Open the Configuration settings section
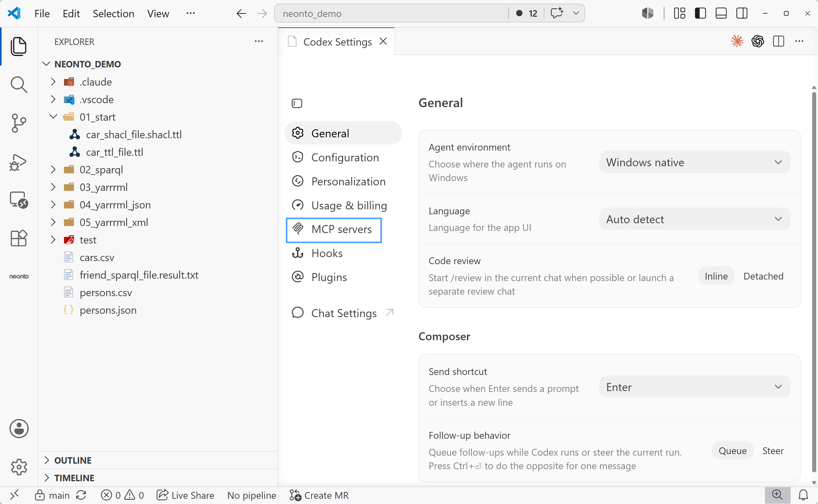The width and height of the screenshot is (818, 504). tap(344, 157)
